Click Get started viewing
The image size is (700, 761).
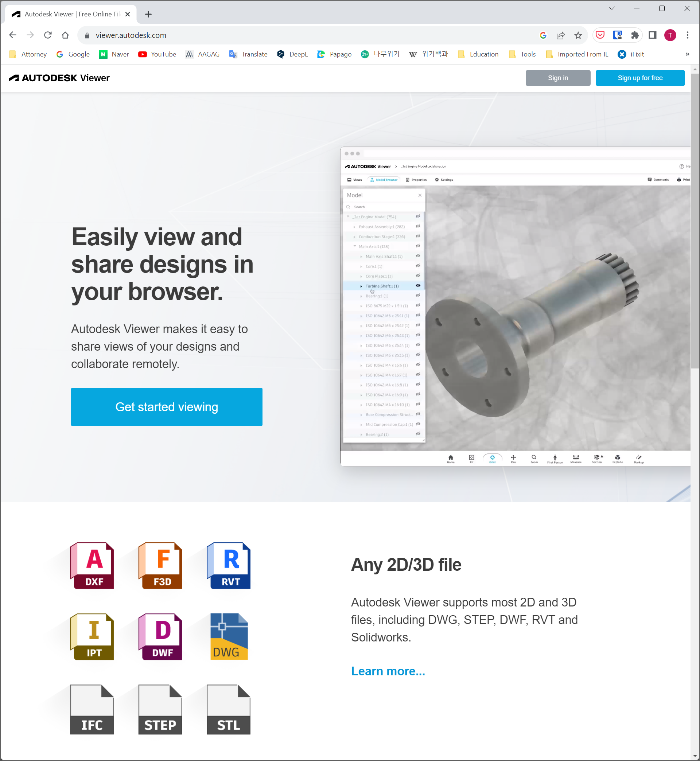tap(167, 407)
